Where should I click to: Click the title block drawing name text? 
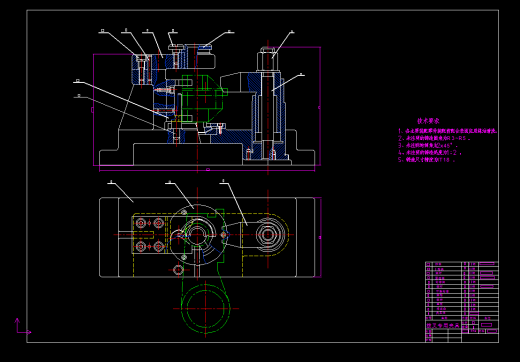tap(443, 325)
